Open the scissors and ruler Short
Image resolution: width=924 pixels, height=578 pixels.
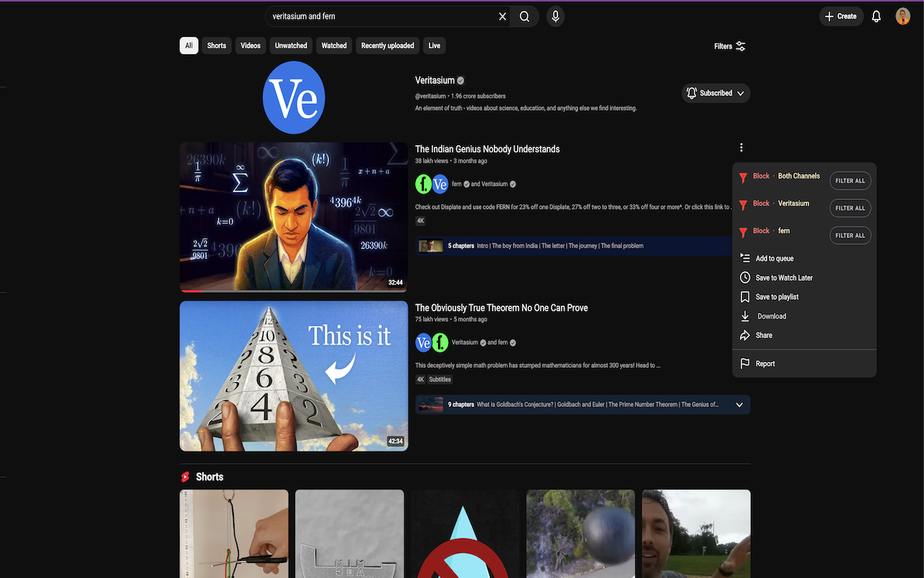click(x=234, y=534)
